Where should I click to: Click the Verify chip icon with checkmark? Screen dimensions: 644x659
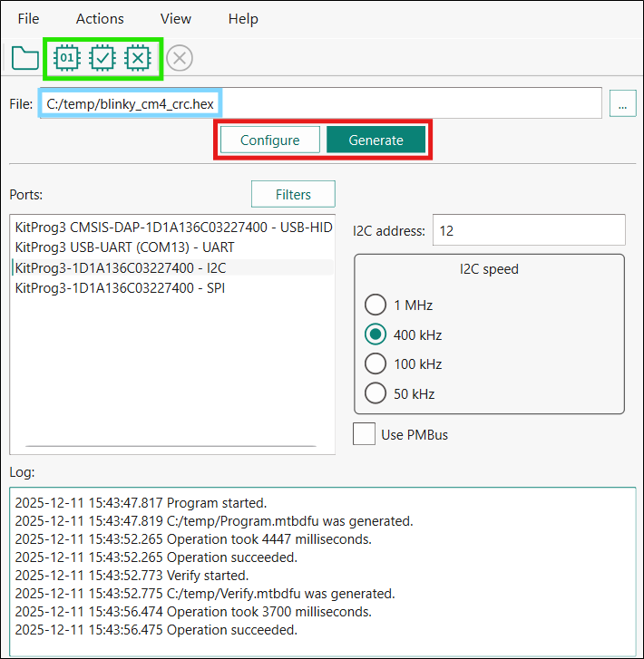click(102, 59)
